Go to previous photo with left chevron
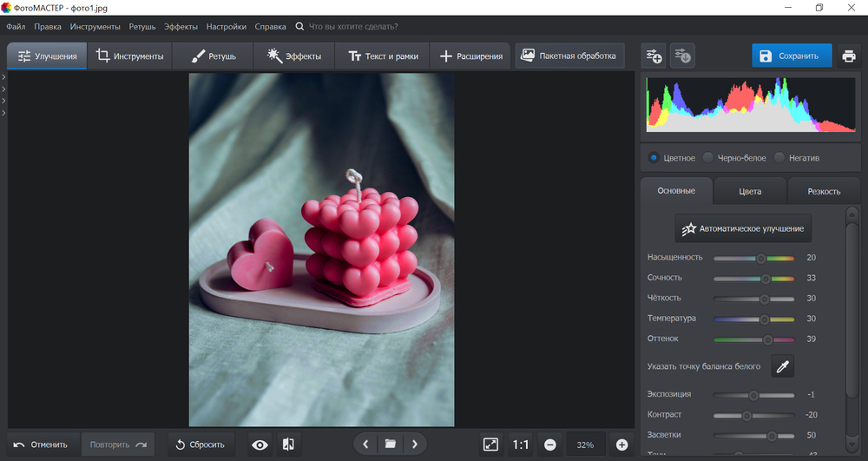This screenshot has height=461, width=868. coord(365,445)
